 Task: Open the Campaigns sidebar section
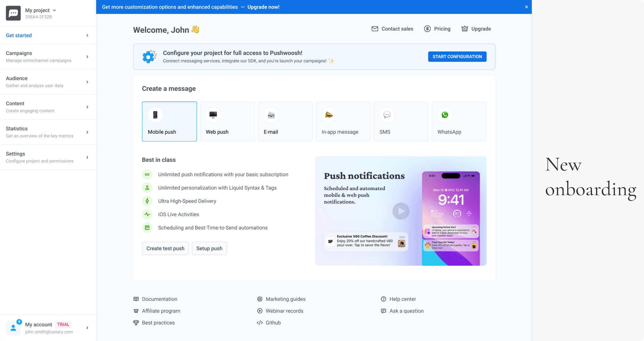coord(48,57)
